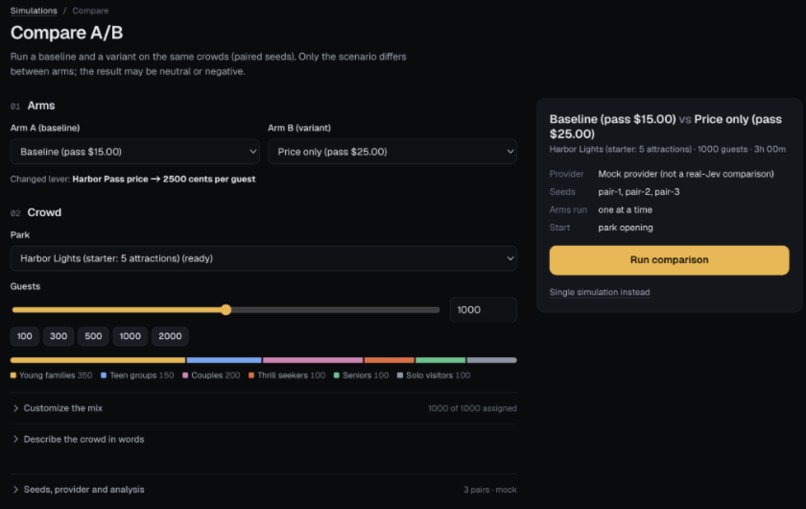Viewport: 806px width, 509px height.
Task: Open the Simulations breadcrumb link
Action: pos(33,11)
